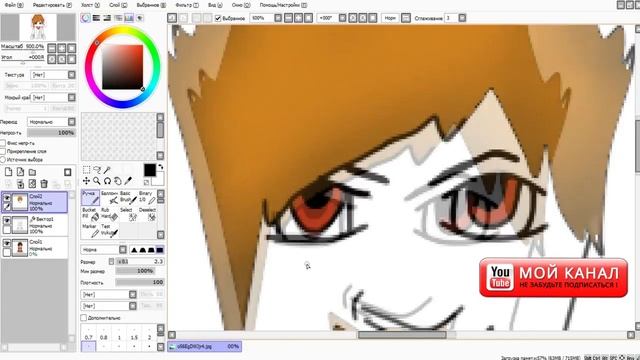Viewport: 640px width, 360px height.
Task: Select the rotate canvas tool
Action: tap(107, 181)
